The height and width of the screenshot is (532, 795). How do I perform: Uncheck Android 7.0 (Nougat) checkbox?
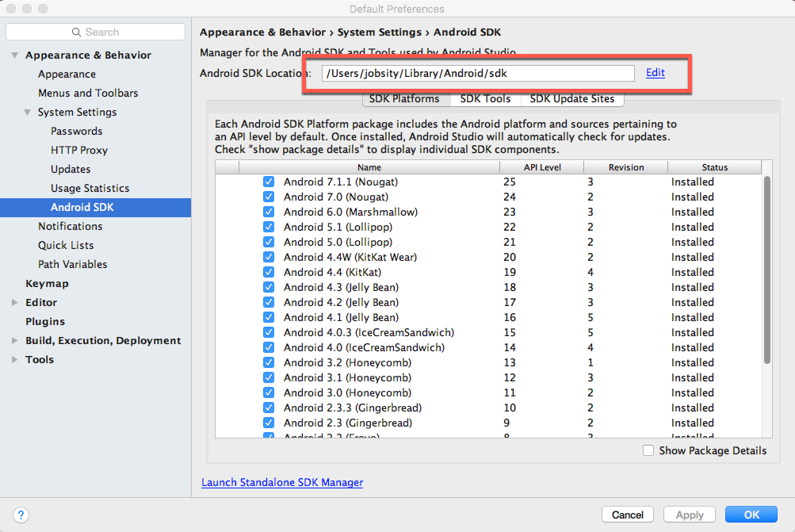[x=269, y=197]
